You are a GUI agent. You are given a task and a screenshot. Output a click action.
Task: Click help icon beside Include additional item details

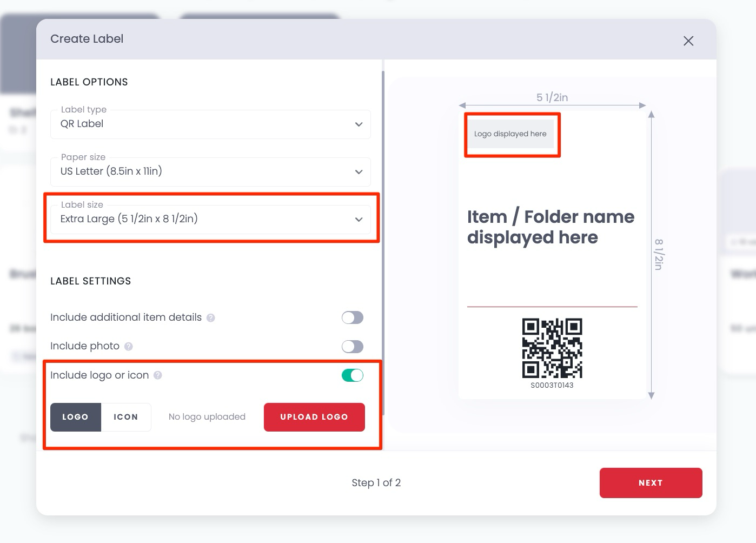210,317
